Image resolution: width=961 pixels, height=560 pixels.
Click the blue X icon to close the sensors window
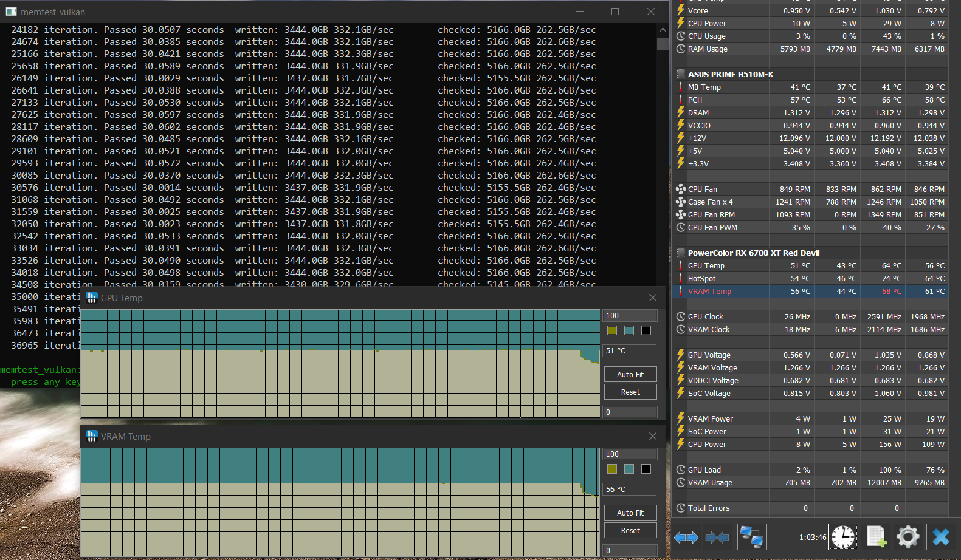click(x=940, y=537)
